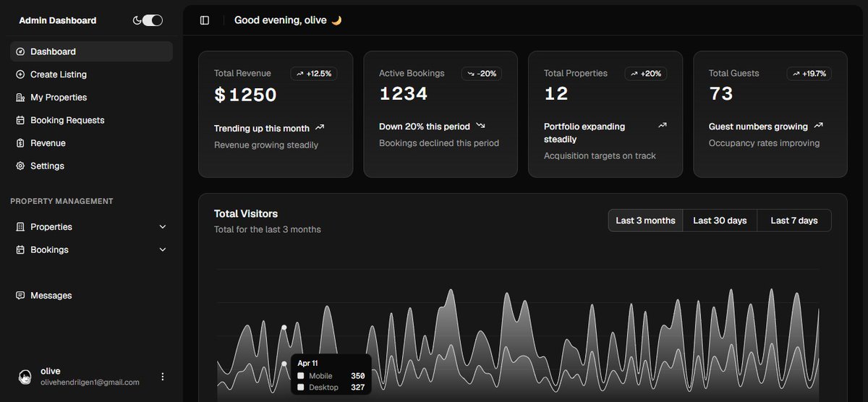
Task: Click the PROPERTY MANAGEMENT section label
Action: [x=61, y=201]
